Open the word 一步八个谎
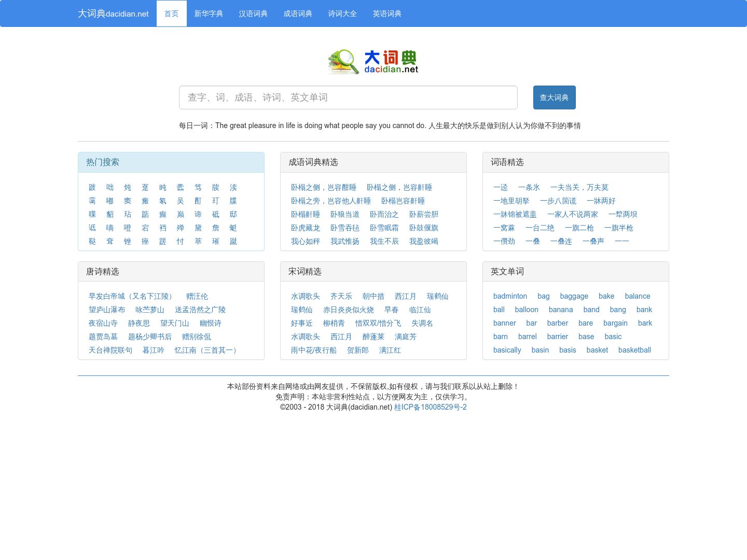 [558, 201]
